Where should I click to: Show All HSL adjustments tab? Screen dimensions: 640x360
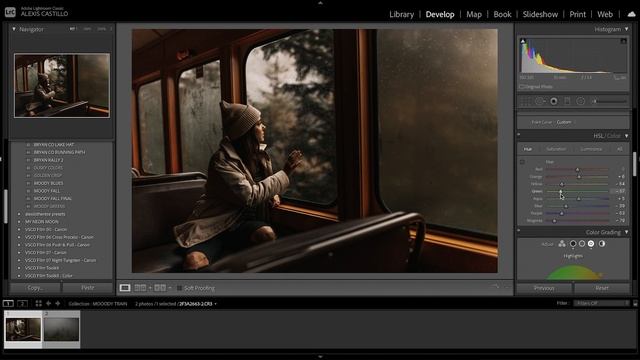pos(620,149)
